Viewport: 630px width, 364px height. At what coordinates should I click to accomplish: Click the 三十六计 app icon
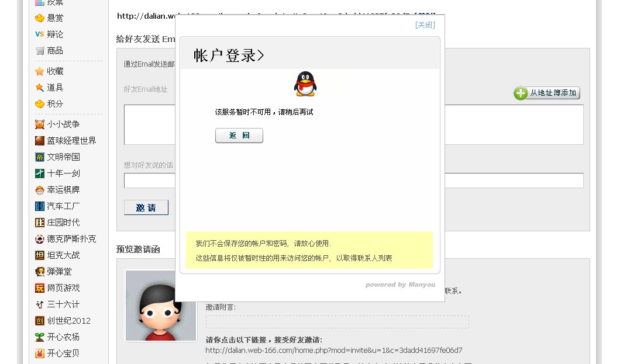coord(39,304)
